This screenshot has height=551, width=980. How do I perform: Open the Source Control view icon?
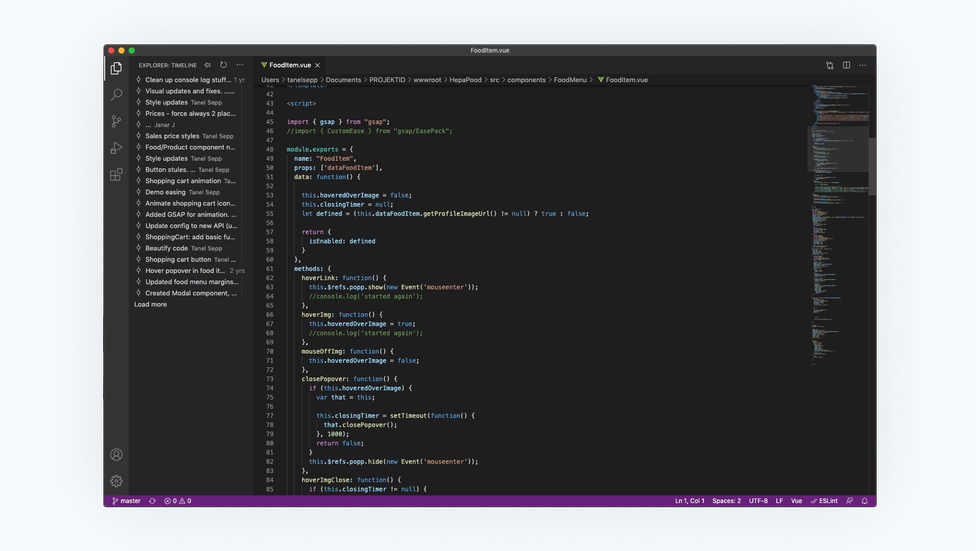point(116,121)
